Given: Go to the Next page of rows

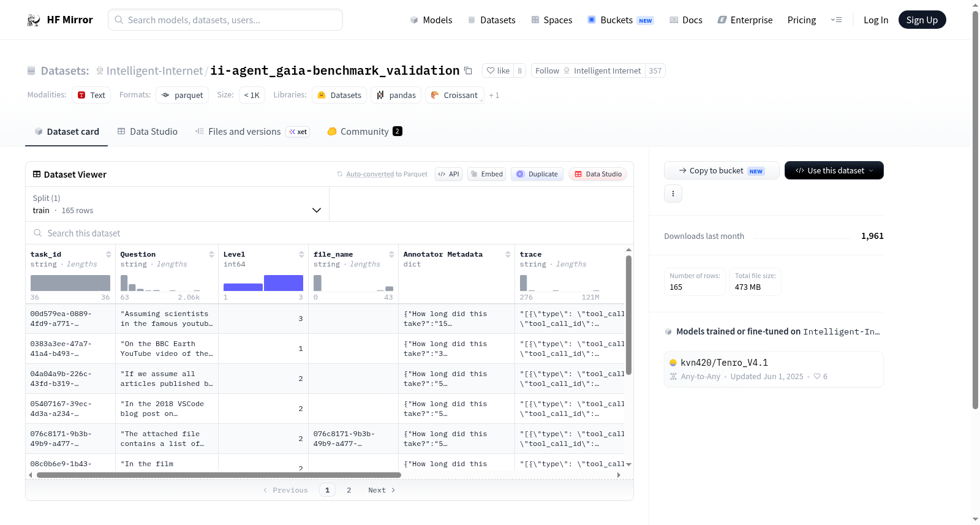Looking at the screenshot, I should (x=382, y=490).
